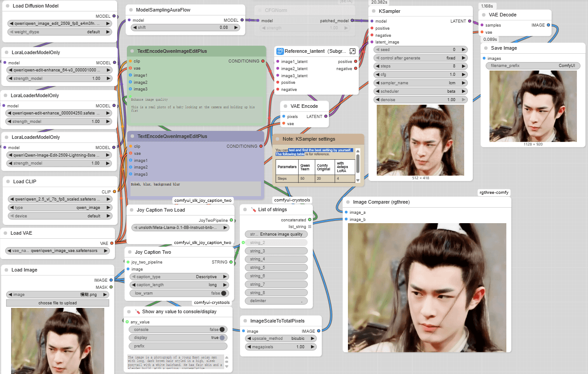Open the caption_type dropdown showing Descriptive

coord(179,276)
